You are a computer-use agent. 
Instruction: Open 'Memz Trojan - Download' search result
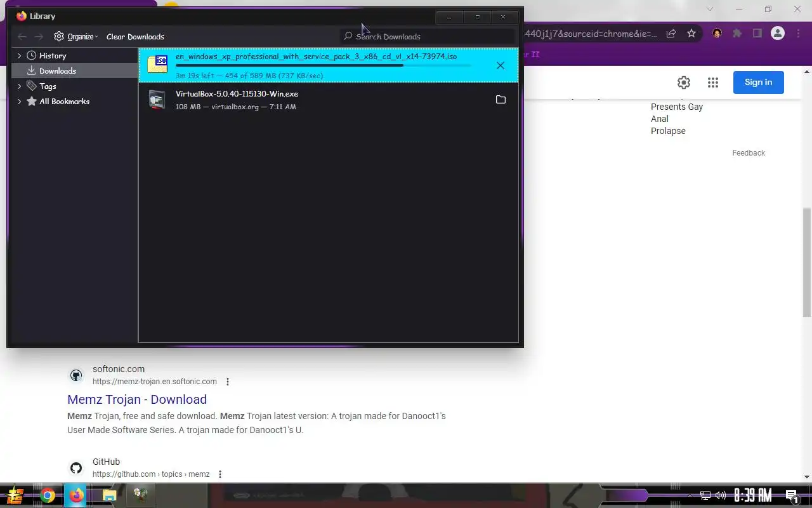pyautogui.click(x=137, y=399)
